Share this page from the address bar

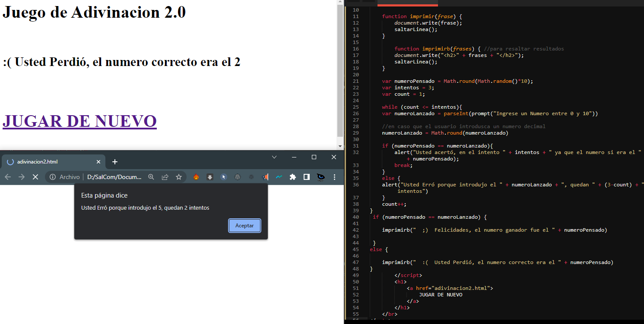point(165,177)
